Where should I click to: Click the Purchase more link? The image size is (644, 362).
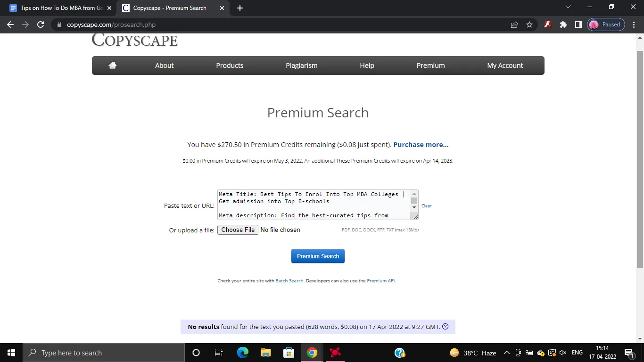[421, 145]
